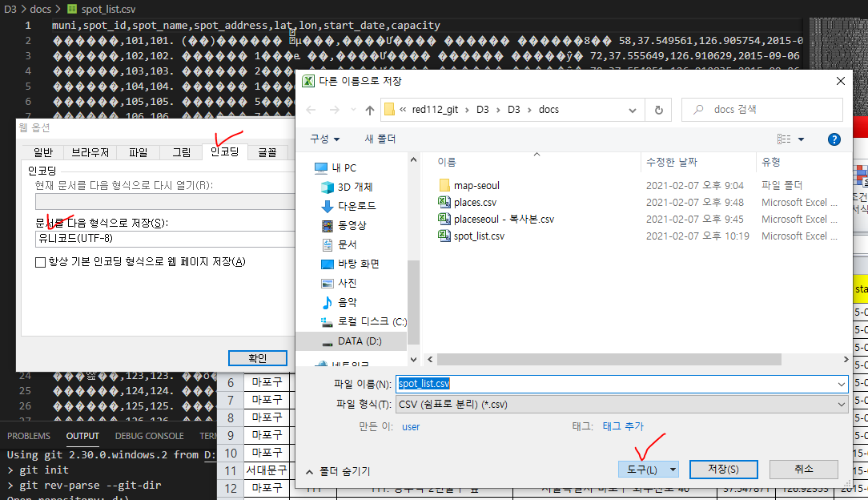This screenshot has width=868, height=500.
Task: Click 서대문구 cell in Excel sheet
Action: pos(267,470)
